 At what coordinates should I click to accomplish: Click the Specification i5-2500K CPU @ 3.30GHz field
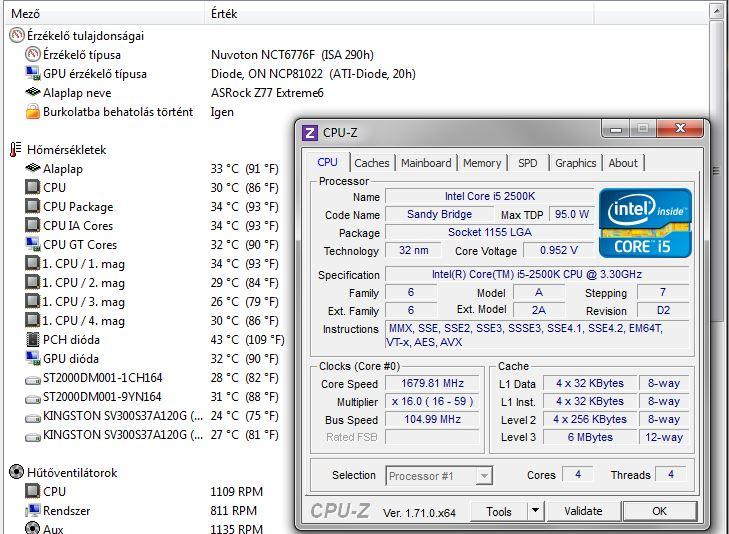[x=537, y=274]
